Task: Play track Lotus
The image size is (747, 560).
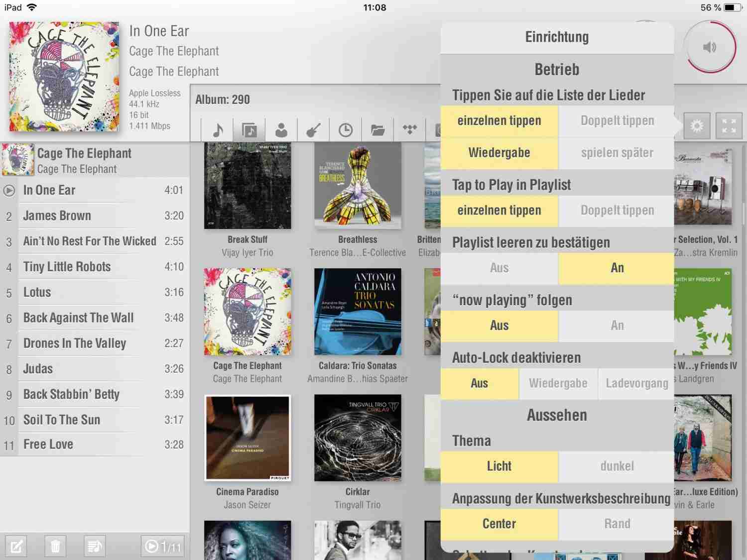Action: (95, 293)
